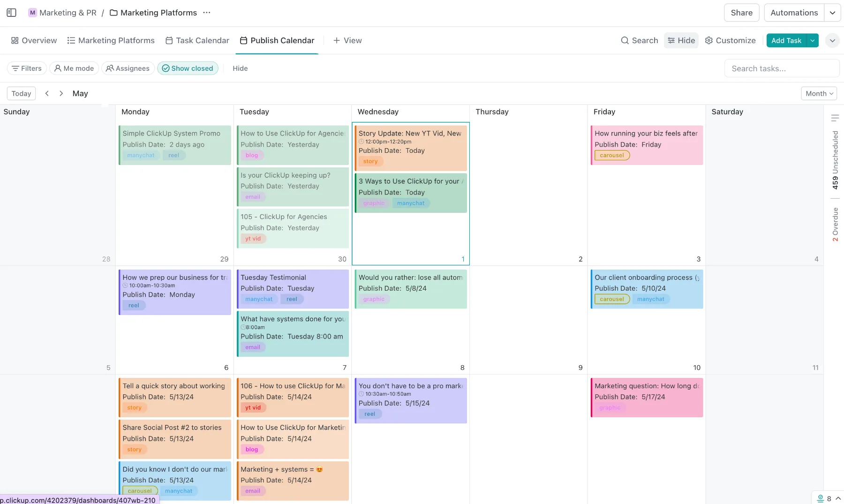Screen dimensions: 844x504
Task: Toggle the sidebar panel icon
Action: pos(12,13)
